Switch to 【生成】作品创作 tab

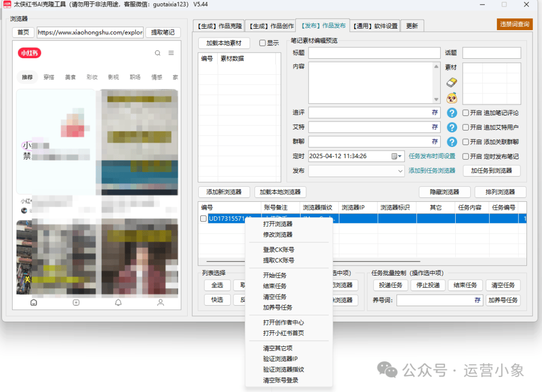click(270, 26)
